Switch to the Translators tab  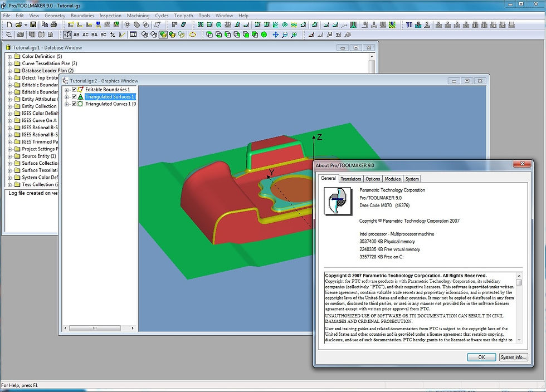350,179
